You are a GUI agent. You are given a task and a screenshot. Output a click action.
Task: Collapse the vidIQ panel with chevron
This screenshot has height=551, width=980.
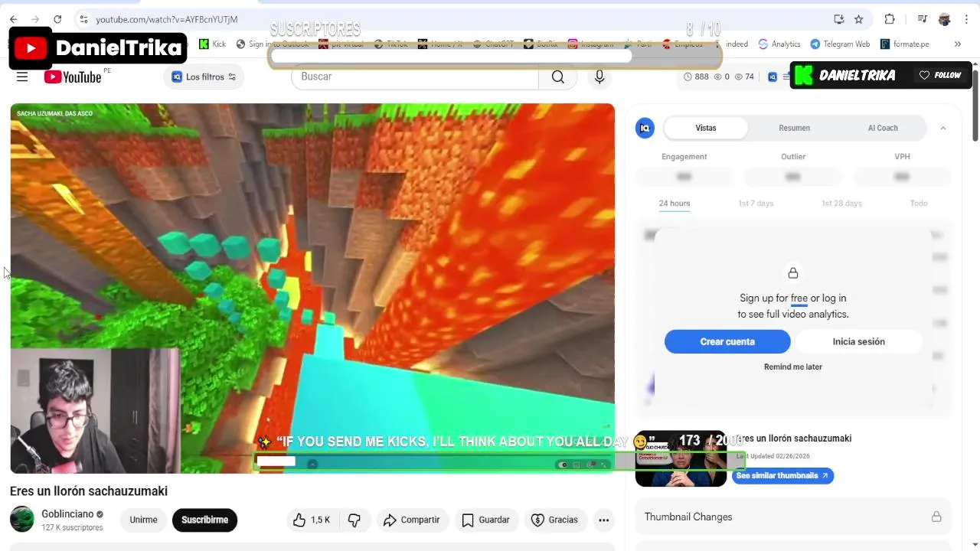943,128
